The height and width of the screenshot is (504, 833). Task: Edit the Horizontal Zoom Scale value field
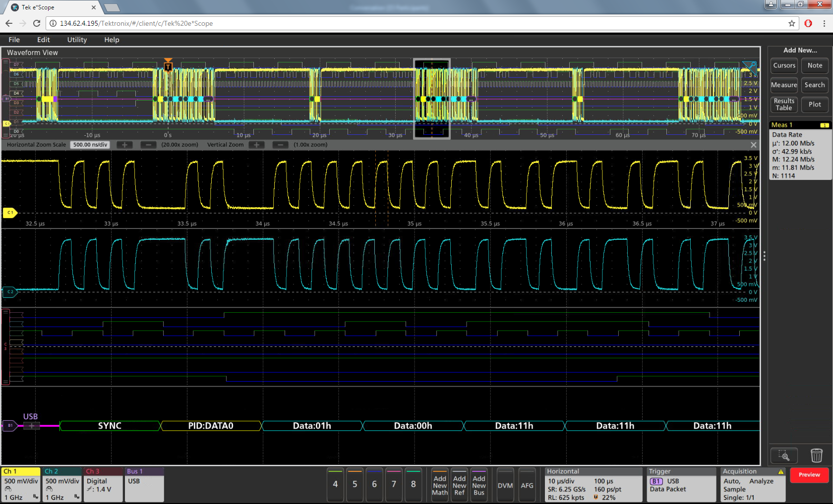pyautogui.click(x=90, y=145)
